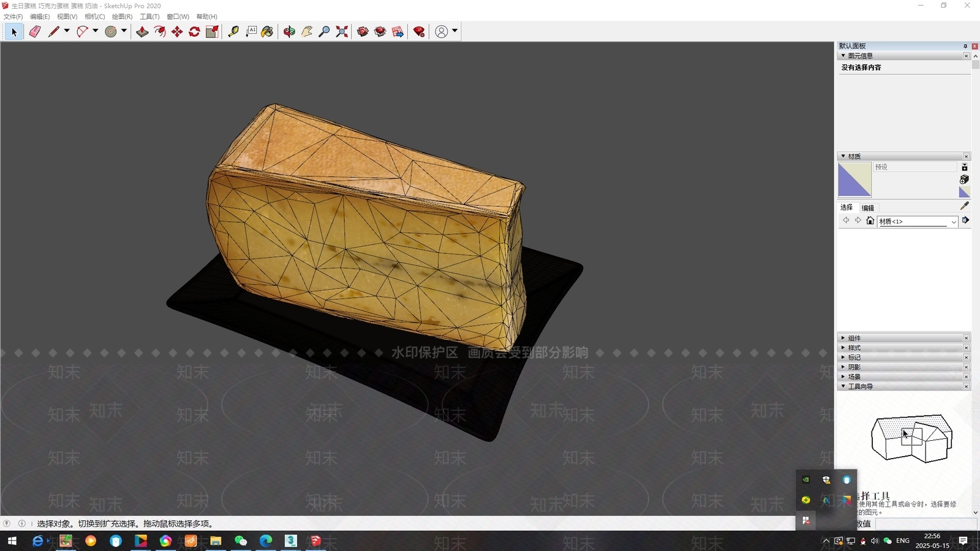Open the 文件(F) menu
This screenshot has height=551, width=980.
pyautogui.click(x=13, y=17)
